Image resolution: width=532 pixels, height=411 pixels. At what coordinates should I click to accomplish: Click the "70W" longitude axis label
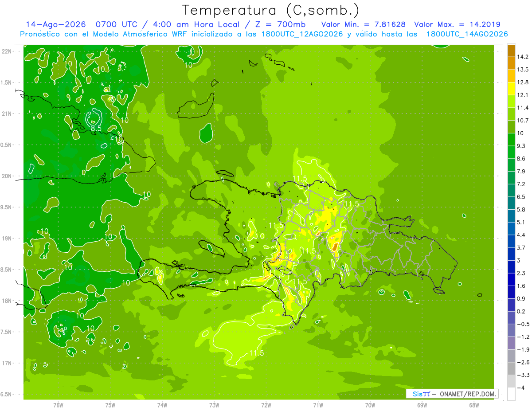tap(370, 405)
